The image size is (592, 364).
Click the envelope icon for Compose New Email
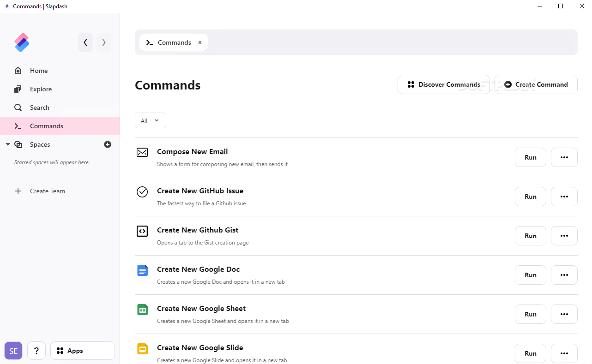tap(142, 152)
